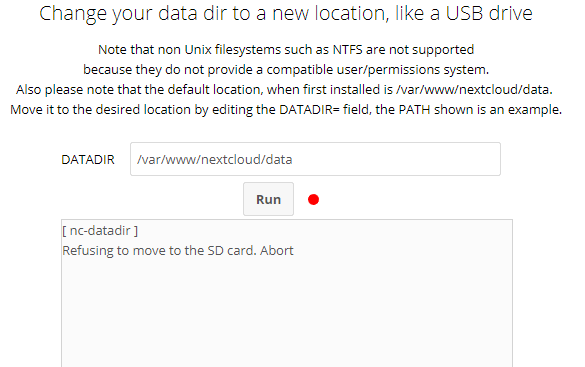This screenshot has width=585, height=367.
Task: Click "DATADIR=" in the instruction text
Action: (x=309, y=110)
